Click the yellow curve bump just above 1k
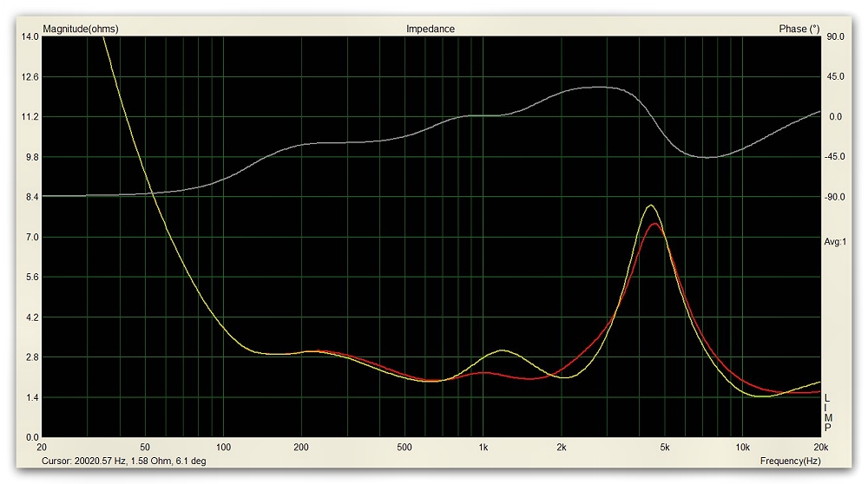The width and height of the screenshot is (868, 484). [x=503, y=350]
